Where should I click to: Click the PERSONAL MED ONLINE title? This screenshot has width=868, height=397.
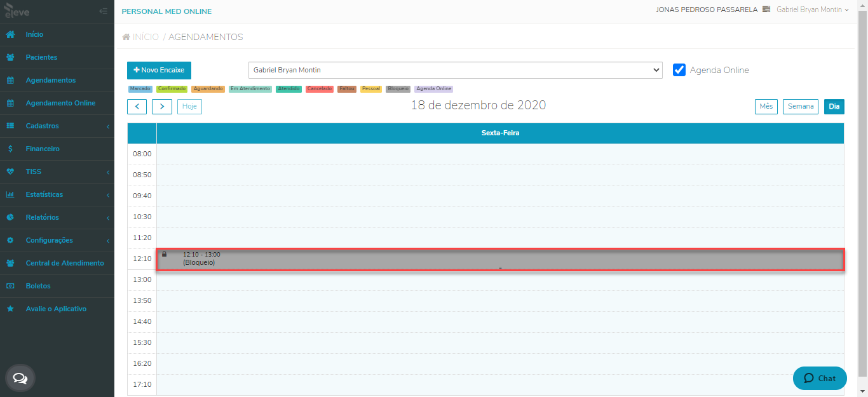[x=166, y=11]
